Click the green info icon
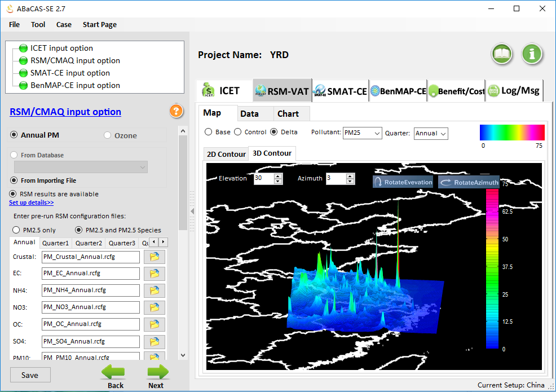This screenshot has width=556, height=392. point(532,55)
